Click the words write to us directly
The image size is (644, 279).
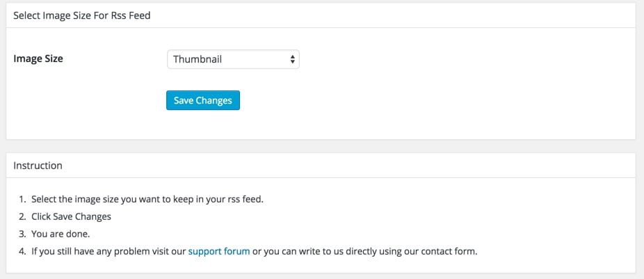click(332, 251)
